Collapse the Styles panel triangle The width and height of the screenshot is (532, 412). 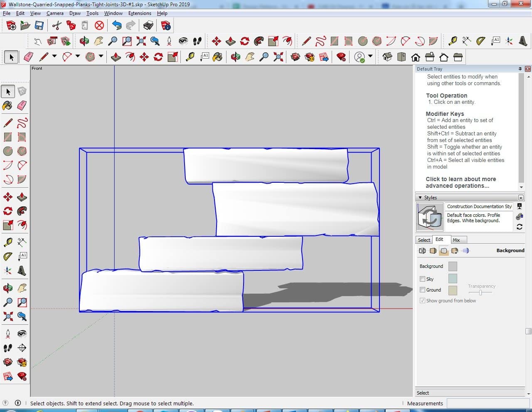pos(420,198)
